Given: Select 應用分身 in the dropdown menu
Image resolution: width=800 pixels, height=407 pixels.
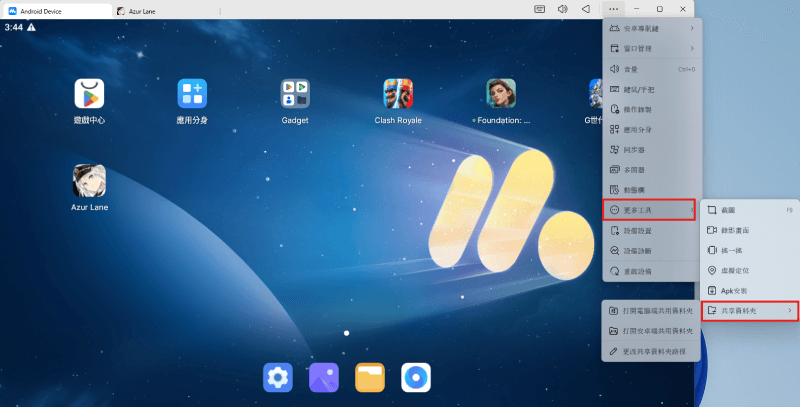Looking at the screenshot, I should 652,130.
